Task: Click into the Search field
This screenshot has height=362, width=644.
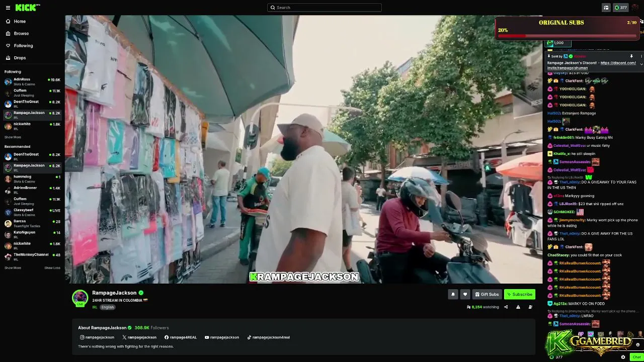Action: tap(325, 8)
